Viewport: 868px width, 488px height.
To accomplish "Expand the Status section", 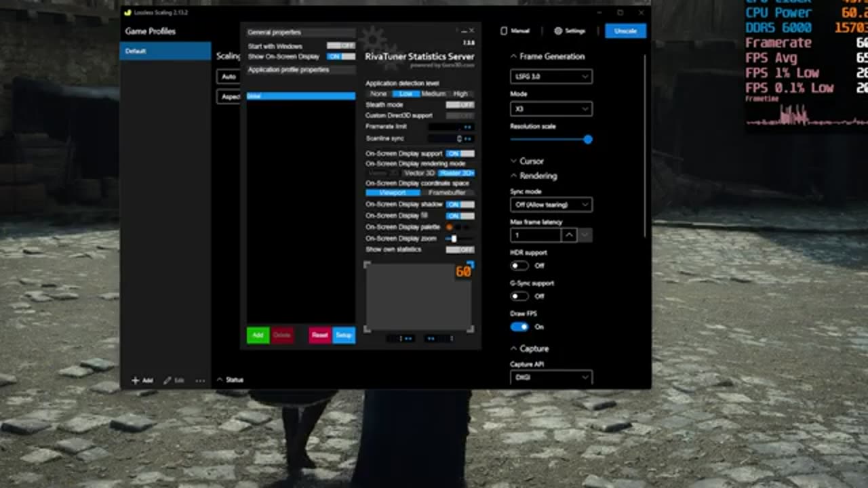I will (x=230, y=380).
